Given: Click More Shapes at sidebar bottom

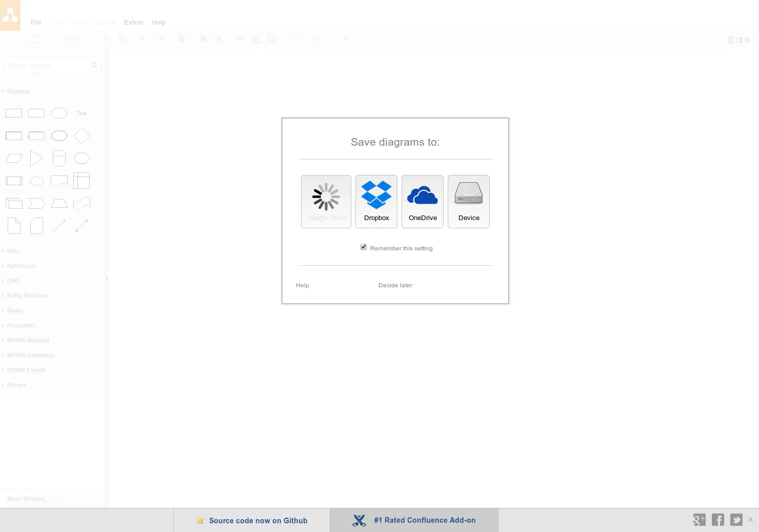Looking at the screenshot, I should click(x=28, y=499).
